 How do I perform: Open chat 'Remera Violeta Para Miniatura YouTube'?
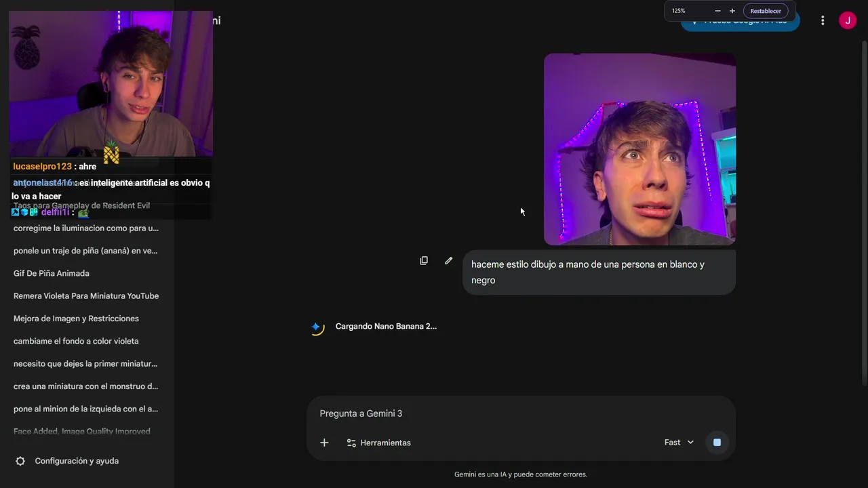(86, 296)
